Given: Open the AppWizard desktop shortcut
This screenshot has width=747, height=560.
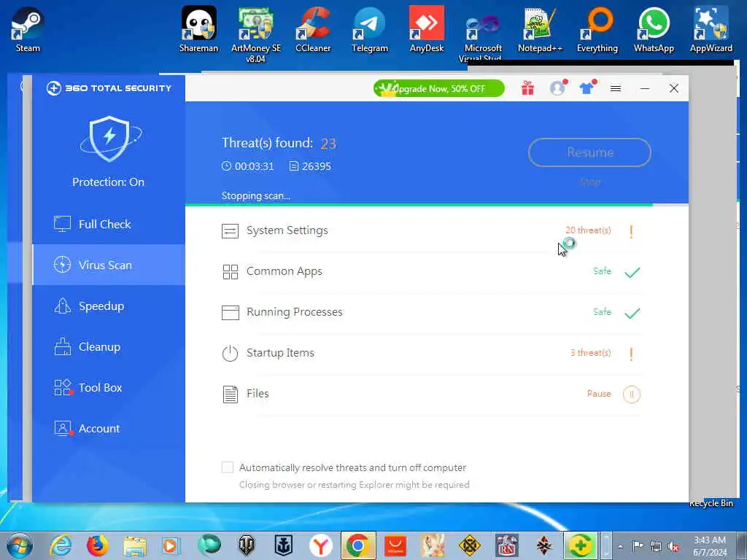Looking at the screenshot, I should [711, 29].
